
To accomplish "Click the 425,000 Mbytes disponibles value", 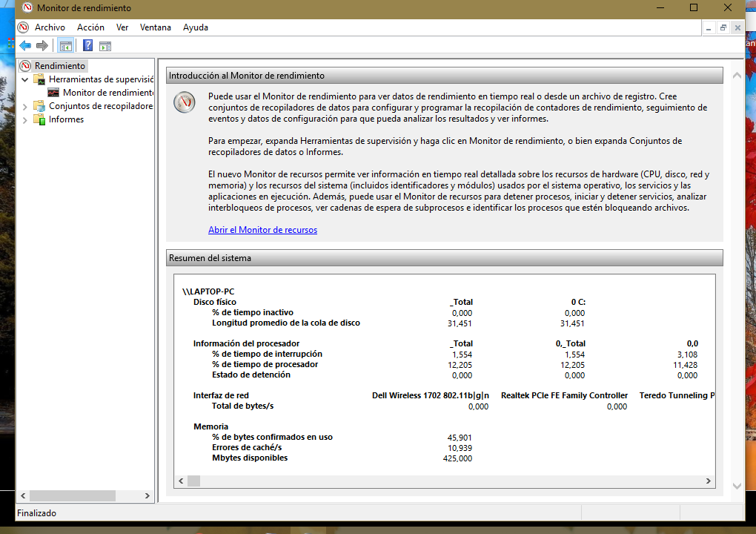I will (x=457, y=459).
